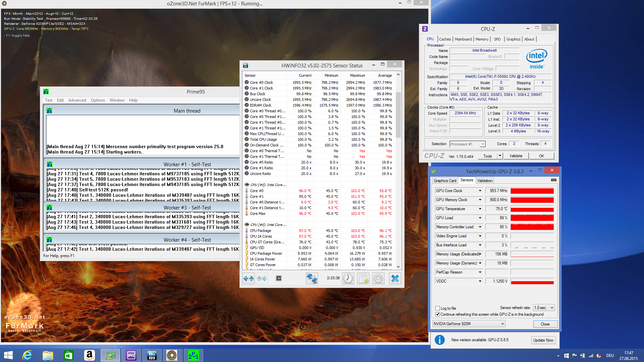Open CPU-Z Processor #1 selection dropdown
Image resolution: width=644 pixels, height=362 pixels.
tap(467, 144)
